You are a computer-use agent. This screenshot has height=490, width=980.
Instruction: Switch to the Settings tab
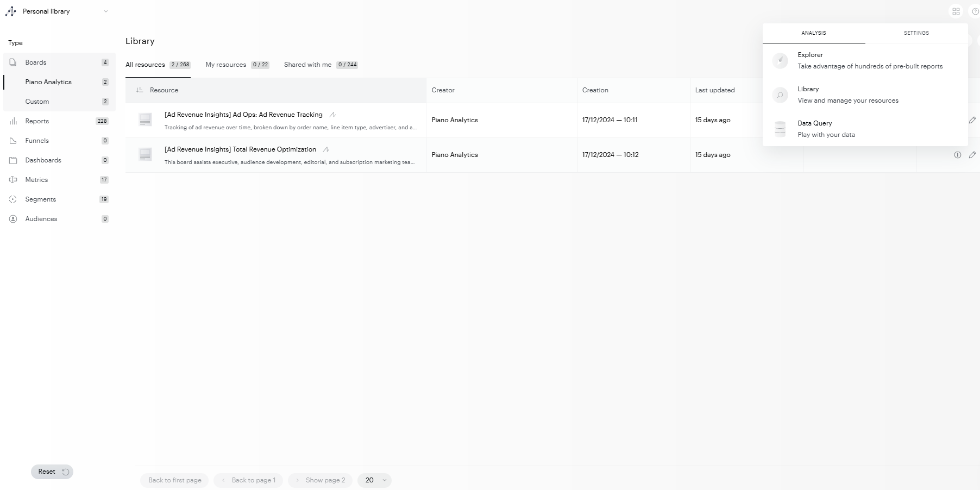[916, 33]
